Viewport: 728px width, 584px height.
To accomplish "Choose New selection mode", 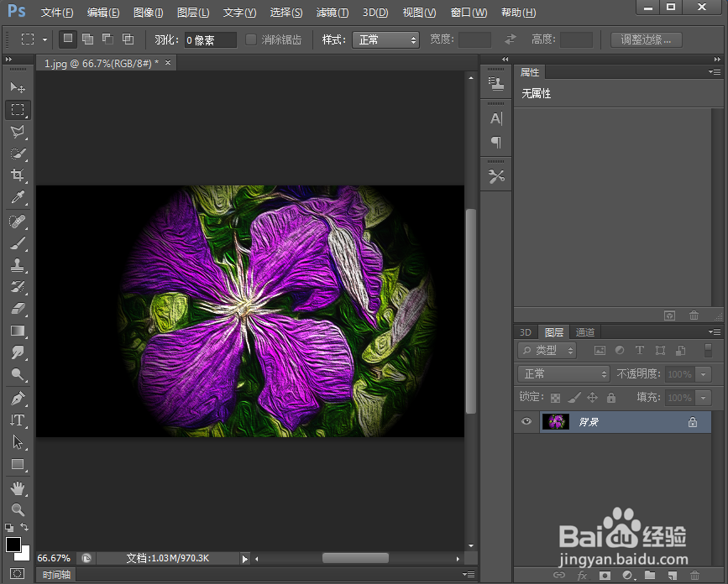I will pyautogui.click(x=68, y=39).
